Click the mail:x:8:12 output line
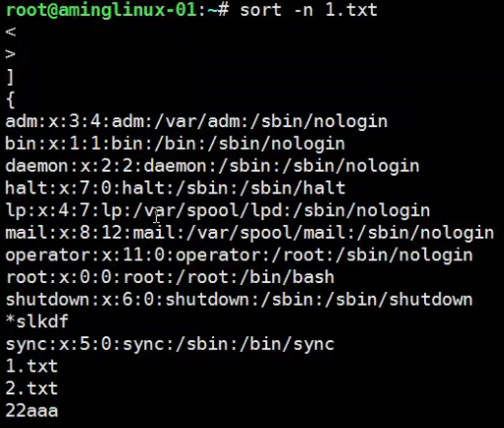The height and width of the screenshot is (428, 504). pyautogui.click(x=250, y=233)
